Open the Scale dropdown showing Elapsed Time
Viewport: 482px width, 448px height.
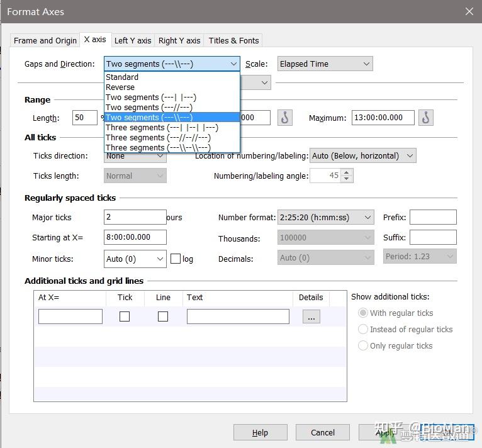pos(325,64)
